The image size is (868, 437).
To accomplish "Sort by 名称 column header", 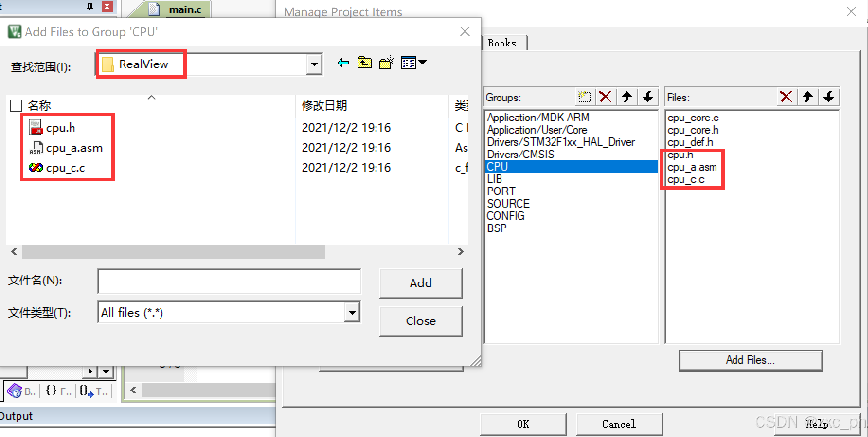I will pos(39,105).
